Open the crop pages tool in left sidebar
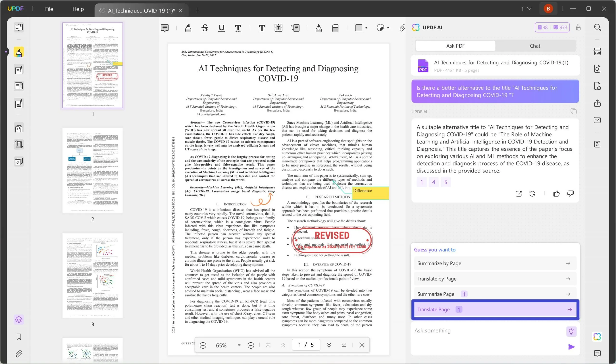The image size is (616, 364). (19, 144)
